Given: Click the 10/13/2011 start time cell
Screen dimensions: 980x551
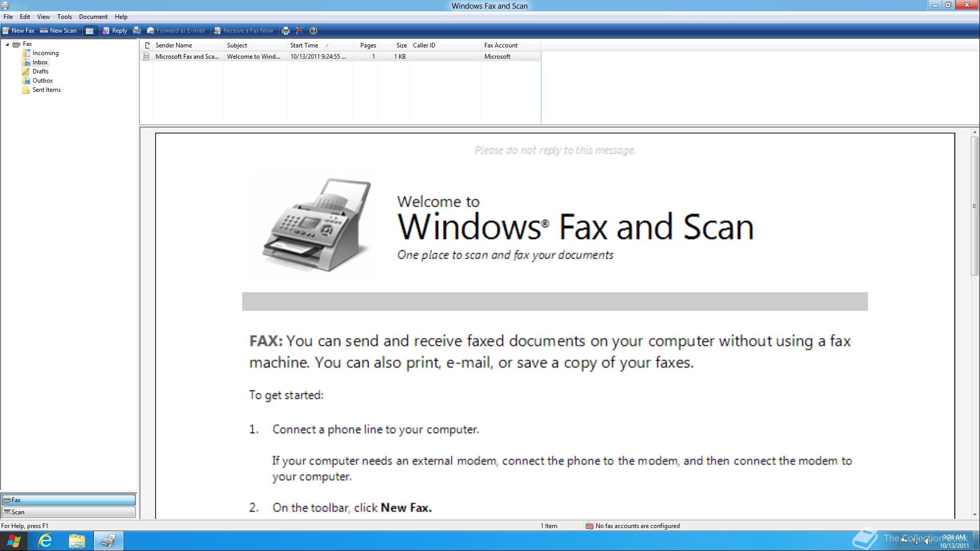Looking at the screenshot, I should pos(318,57).
